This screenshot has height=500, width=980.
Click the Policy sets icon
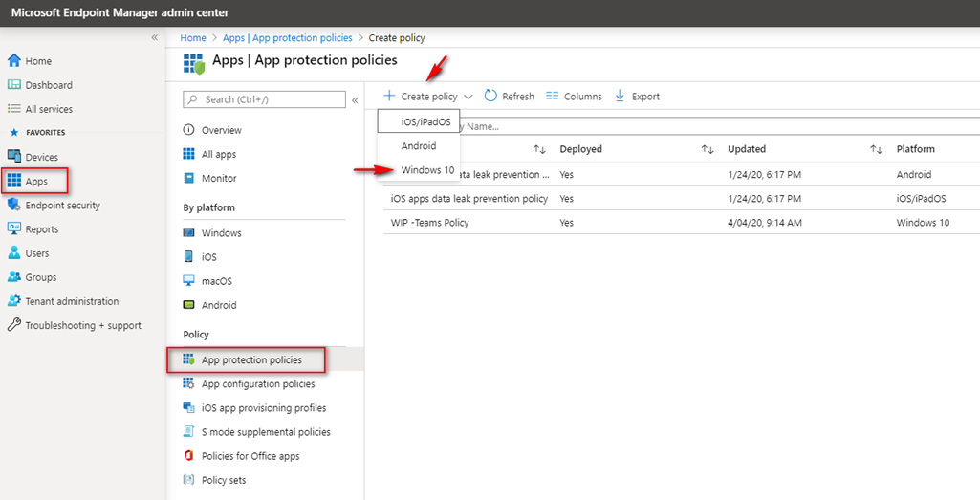(188, 479)
